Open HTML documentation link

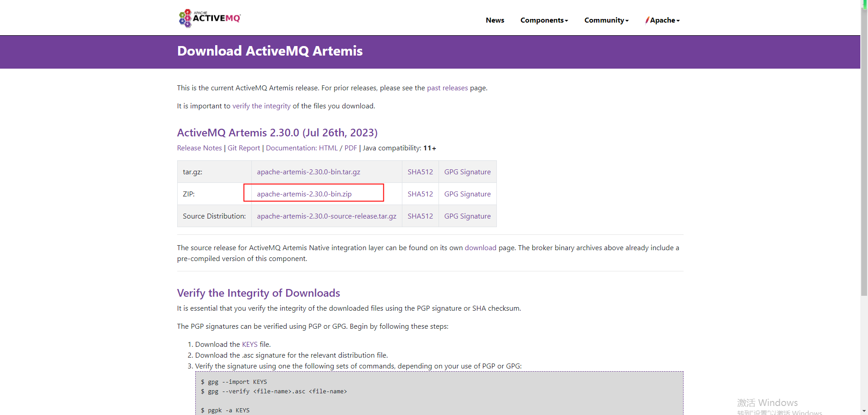point(328,148)
